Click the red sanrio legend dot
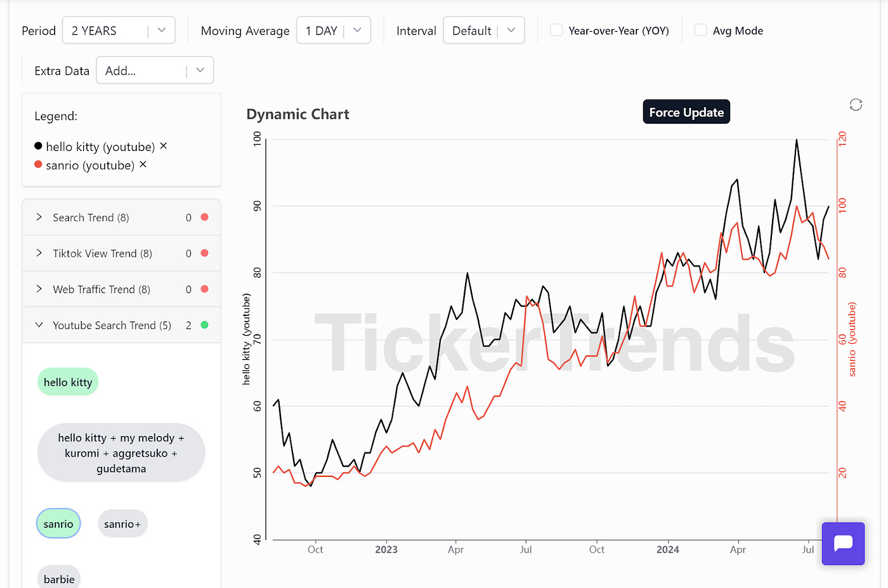The image size is (888, 588). coord(38,164)
